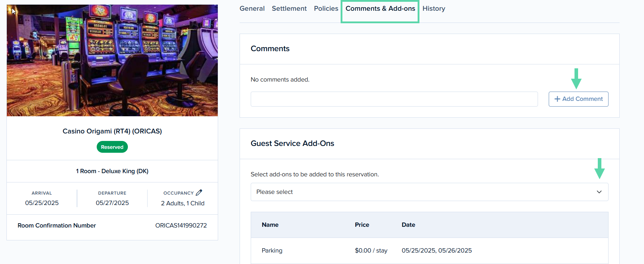644x264 pixels.
Task: Click the Reserved status badge
Action: (112, 147)
